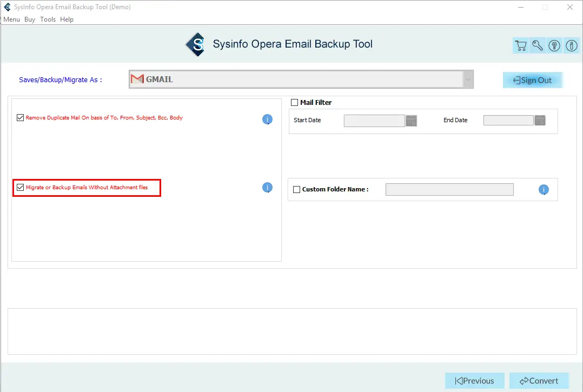Click the Sysinfo logo in header
Screen dimensions: 583x392
(x=196, y=44)
